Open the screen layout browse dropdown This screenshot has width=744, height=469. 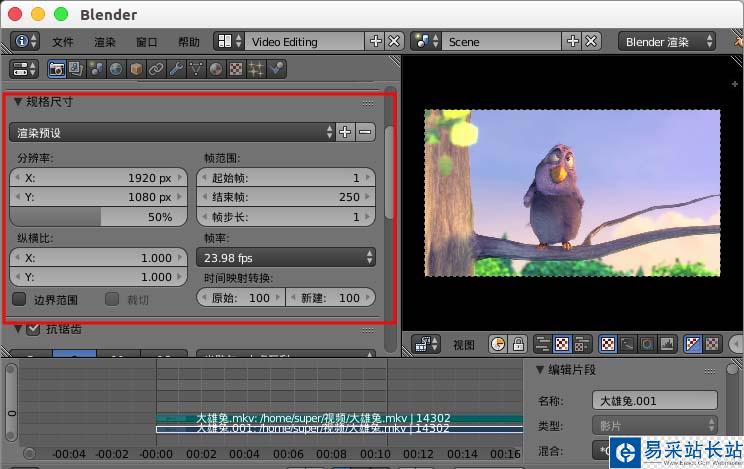coord(229,41)
